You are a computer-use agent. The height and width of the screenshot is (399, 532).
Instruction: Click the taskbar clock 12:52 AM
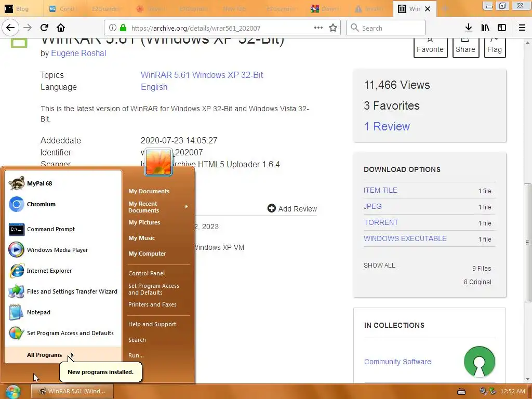coord(512,392)
